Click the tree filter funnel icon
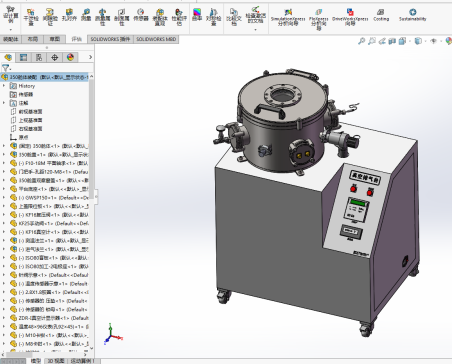Viewport: 452px width, 364px height. (6, 68)
